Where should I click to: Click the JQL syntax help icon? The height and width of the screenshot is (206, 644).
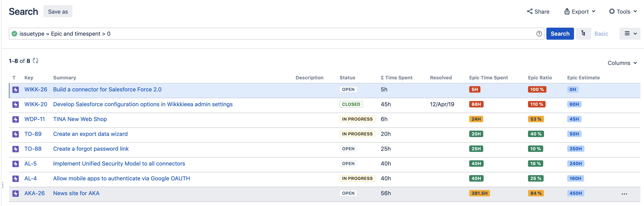coord(539,34)
